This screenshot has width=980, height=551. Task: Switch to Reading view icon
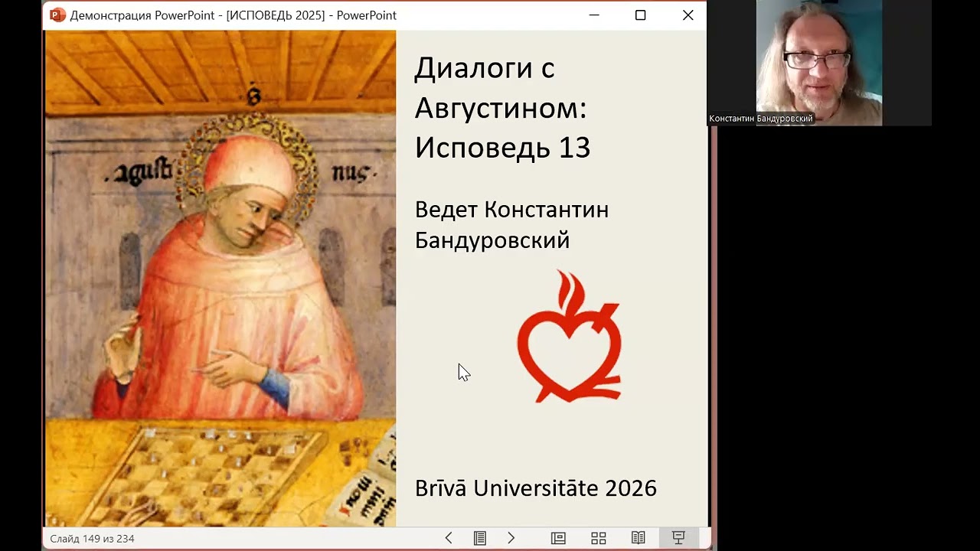639,538
